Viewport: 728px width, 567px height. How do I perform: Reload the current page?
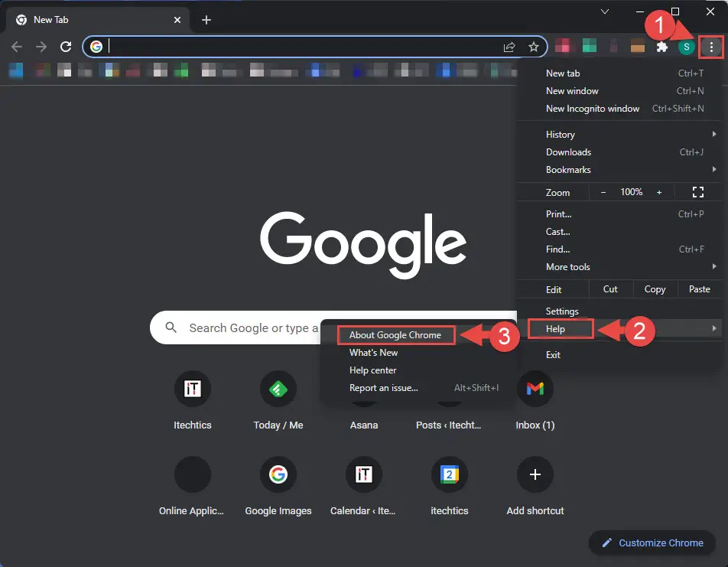tap(66, 47)
